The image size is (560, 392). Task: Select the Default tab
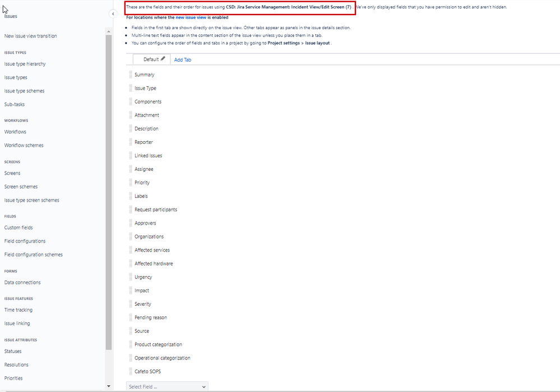click(151, 59)
